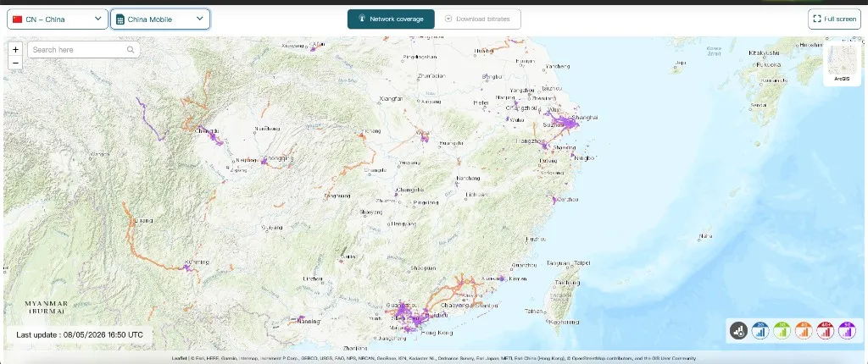Open the ArcGIS basemap thumbnail
Image resolution: width=868 pixels, height=364 pixels.
(842, 64)
